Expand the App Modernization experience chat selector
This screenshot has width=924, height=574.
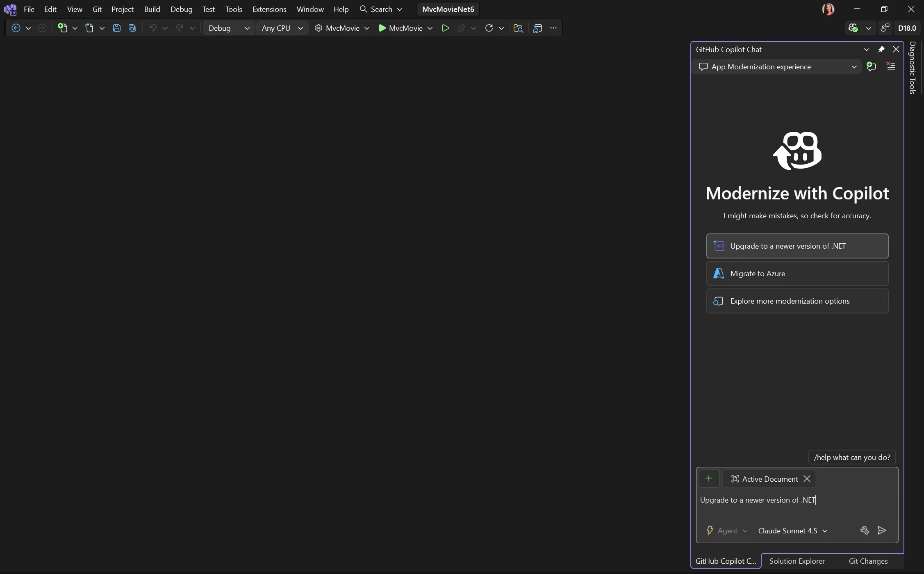[x=854, y=66]
